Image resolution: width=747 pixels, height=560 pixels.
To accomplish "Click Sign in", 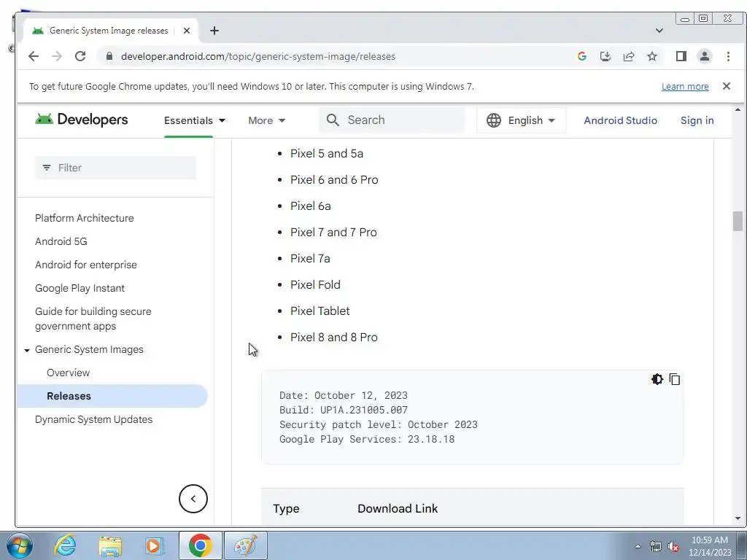I will coord(697,120).
